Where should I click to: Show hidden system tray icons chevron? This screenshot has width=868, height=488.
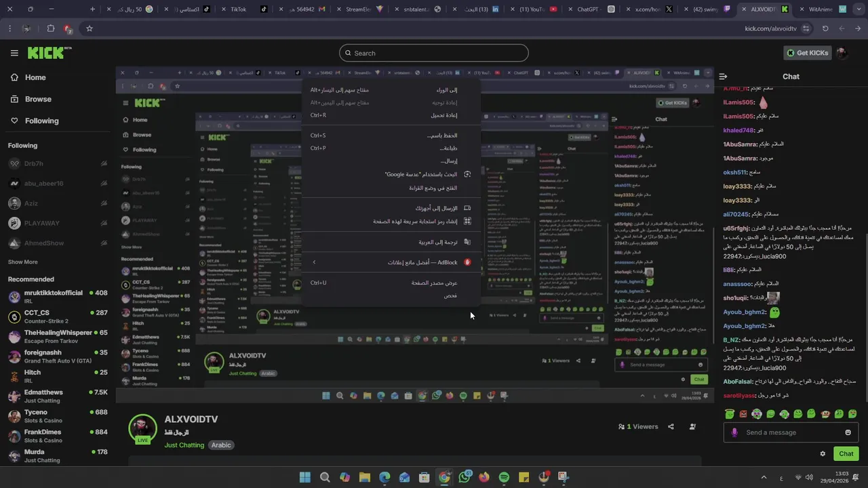(x=764, y=478)
